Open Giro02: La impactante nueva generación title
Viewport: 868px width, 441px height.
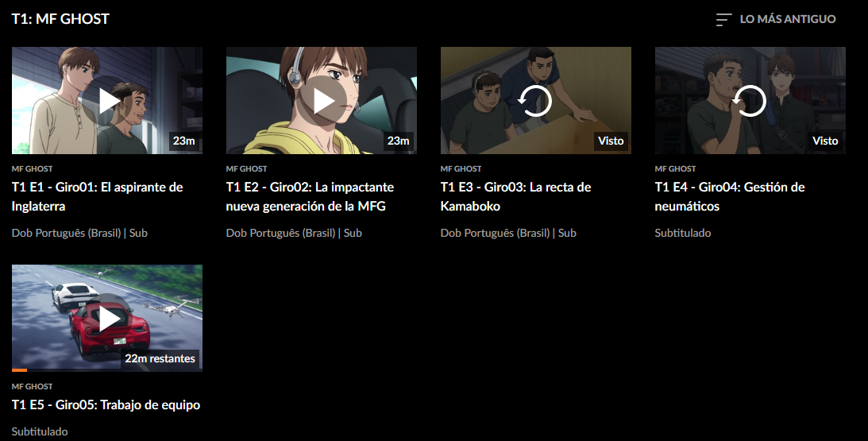click(x=310, y=196)
